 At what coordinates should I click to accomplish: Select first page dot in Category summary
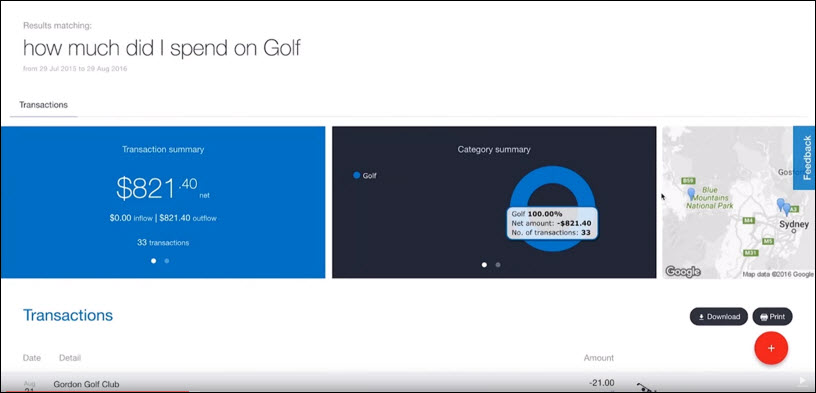[484, 264]
